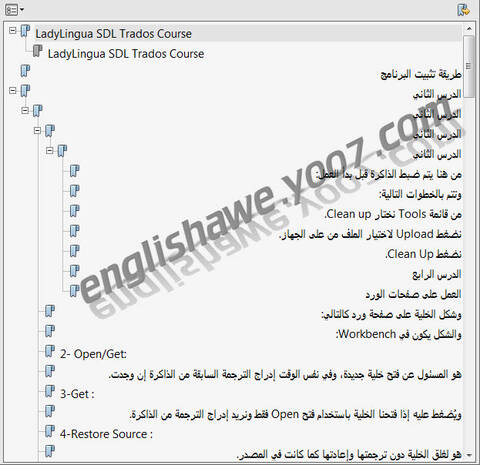Screen dimensions: 480x465
Task: Click bookmark icon beside 2- Open/Get:
Action: (x=50, y=351)
